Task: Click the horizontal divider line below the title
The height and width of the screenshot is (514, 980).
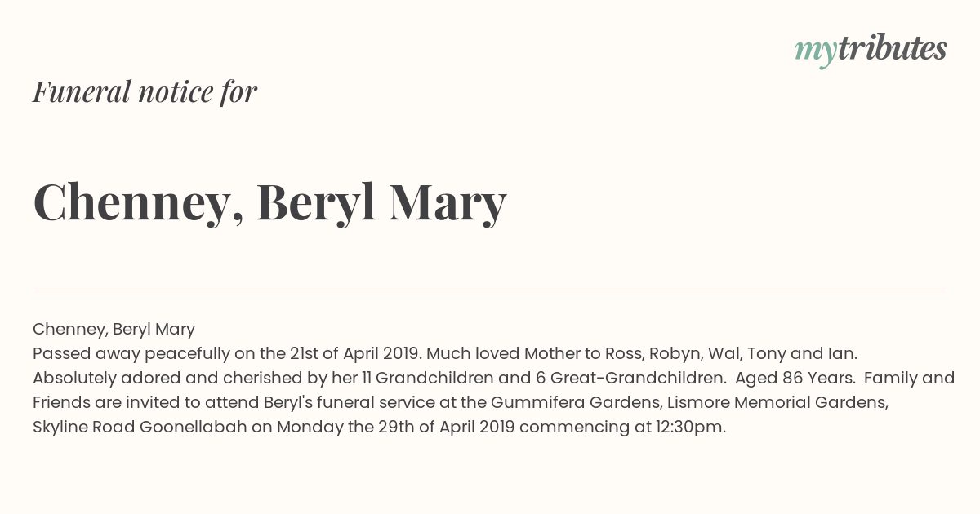Action: (490, 290)
